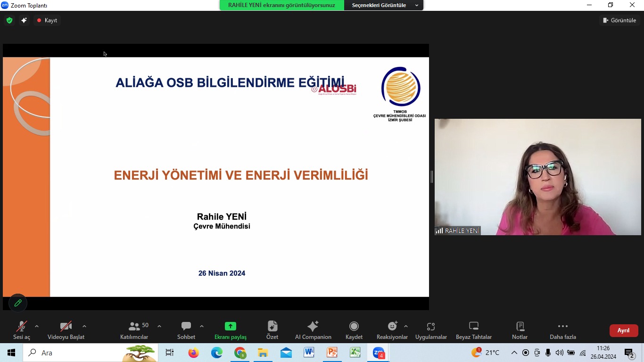The image size is (644, 362).
Task: Start camera with Videoyu Başlat
Action: point(66,329)
